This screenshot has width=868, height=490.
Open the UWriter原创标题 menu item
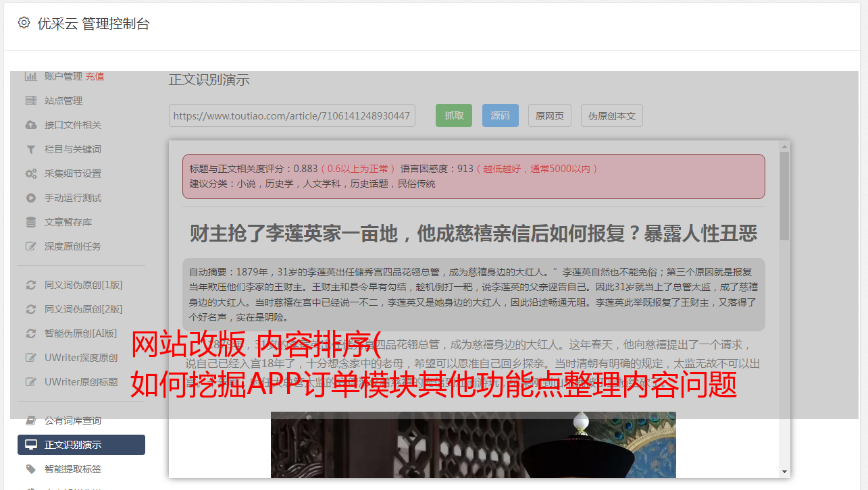[81, 382]
